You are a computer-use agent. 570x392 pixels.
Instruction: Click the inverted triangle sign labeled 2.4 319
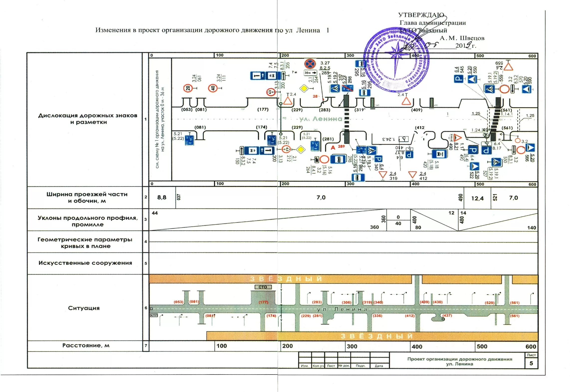[x=383, y=175]
